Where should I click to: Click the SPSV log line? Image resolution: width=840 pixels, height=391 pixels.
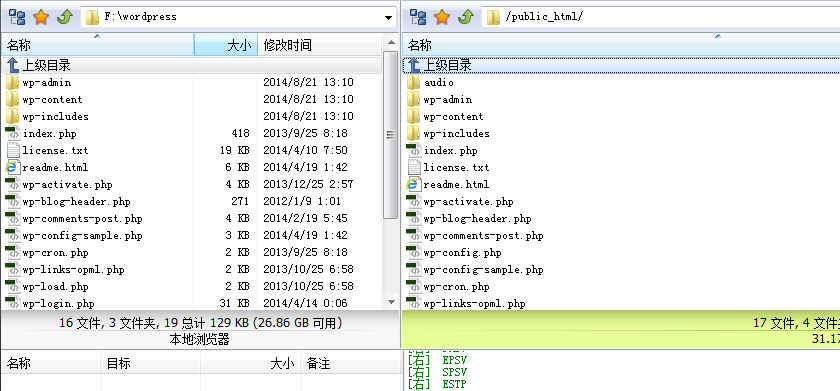pyautogui.click(x=437, y=372)
